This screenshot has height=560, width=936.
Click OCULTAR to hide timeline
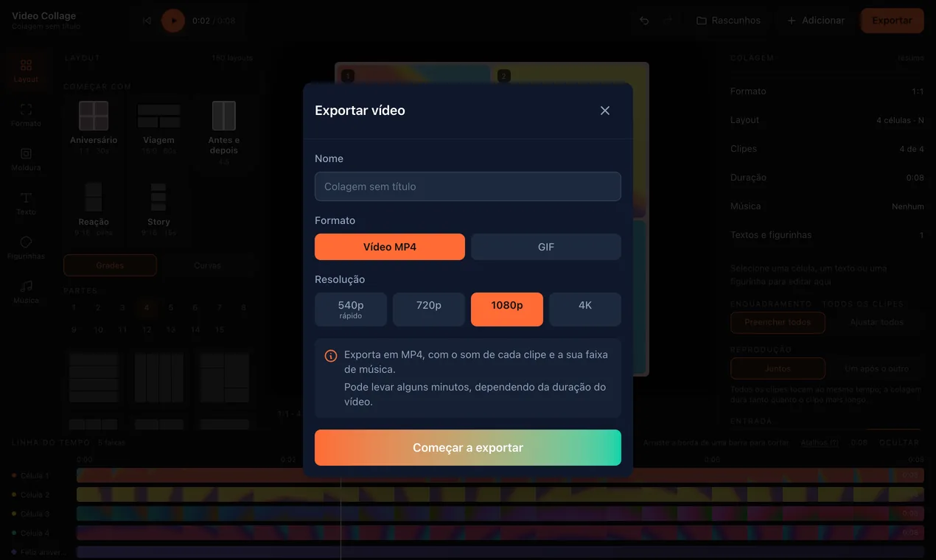pos(899,443)
